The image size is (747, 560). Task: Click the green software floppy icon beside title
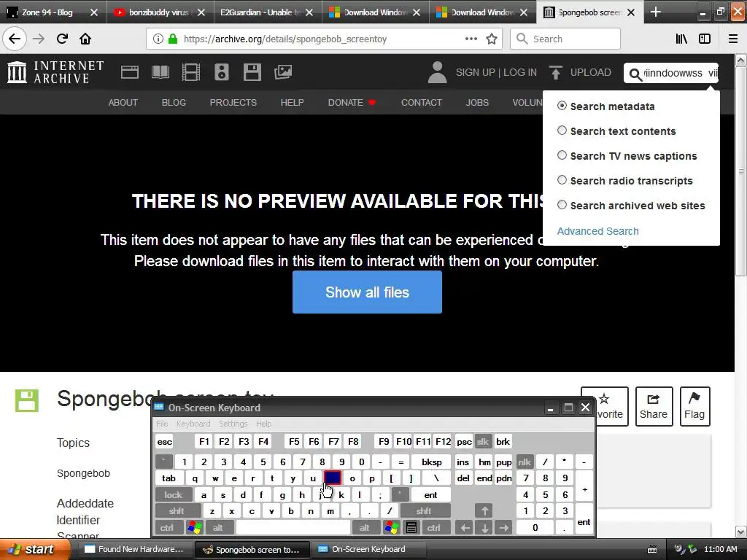click(x=27, y=400)
